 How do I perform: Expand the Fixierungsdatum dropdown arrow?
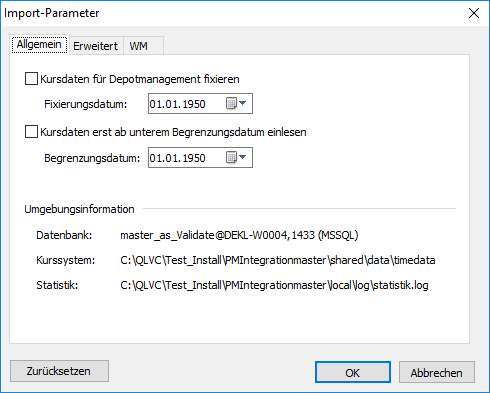coord(243,103)
